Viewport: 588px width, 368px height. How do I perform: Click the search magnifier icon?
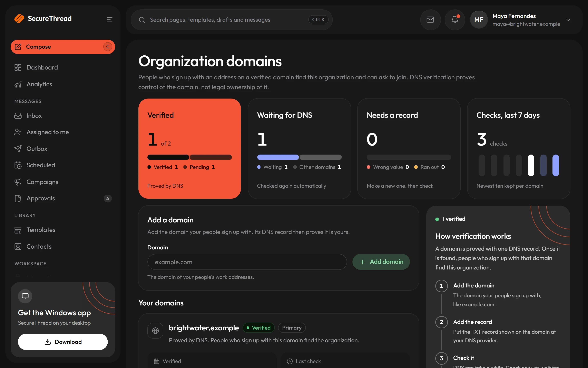click(x=142, y=20)
